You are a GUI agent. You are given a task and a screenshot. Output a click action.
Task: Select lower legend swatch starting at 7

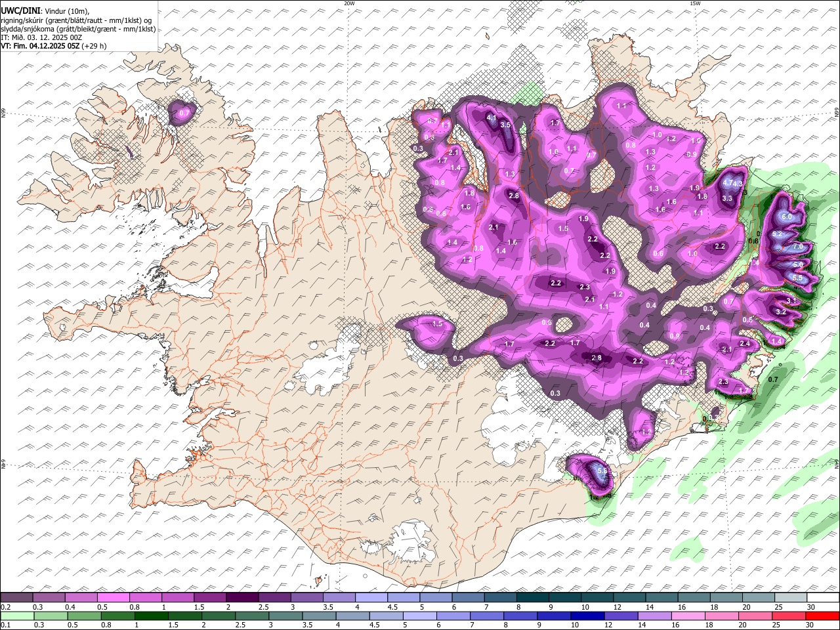pos(487,616)
